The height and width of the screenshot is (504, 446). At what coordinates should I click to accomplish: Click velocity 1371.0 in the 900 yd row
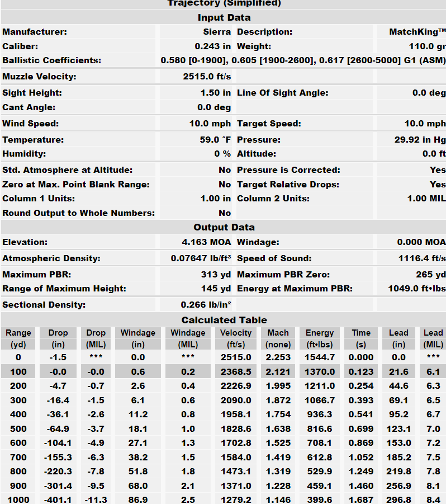point(236,486)
